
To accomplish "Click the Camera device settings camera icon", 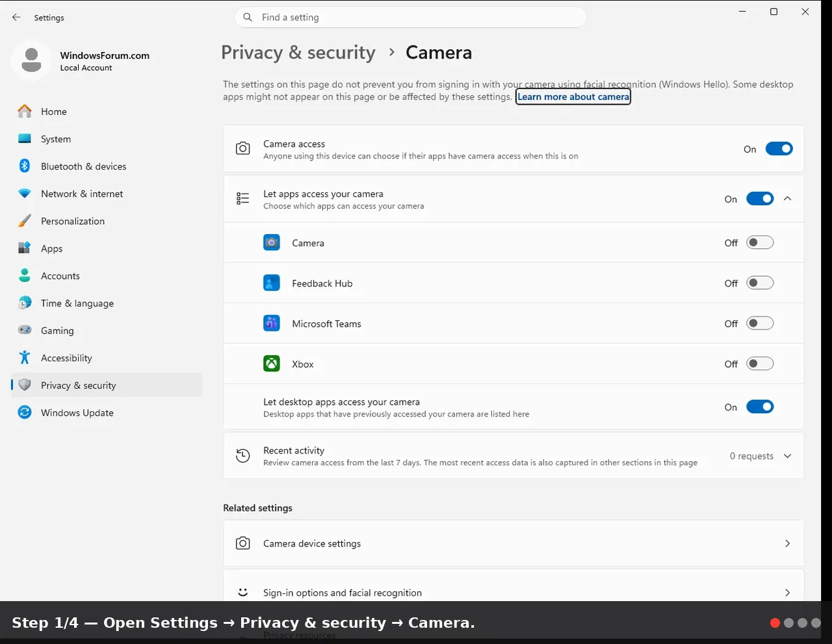I will click(x=243, y=543).
